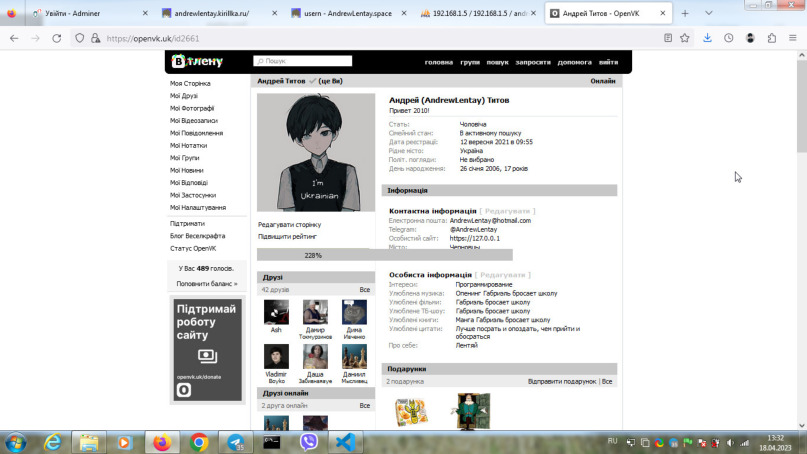Open friend Ash's avatar

[276, 312]
